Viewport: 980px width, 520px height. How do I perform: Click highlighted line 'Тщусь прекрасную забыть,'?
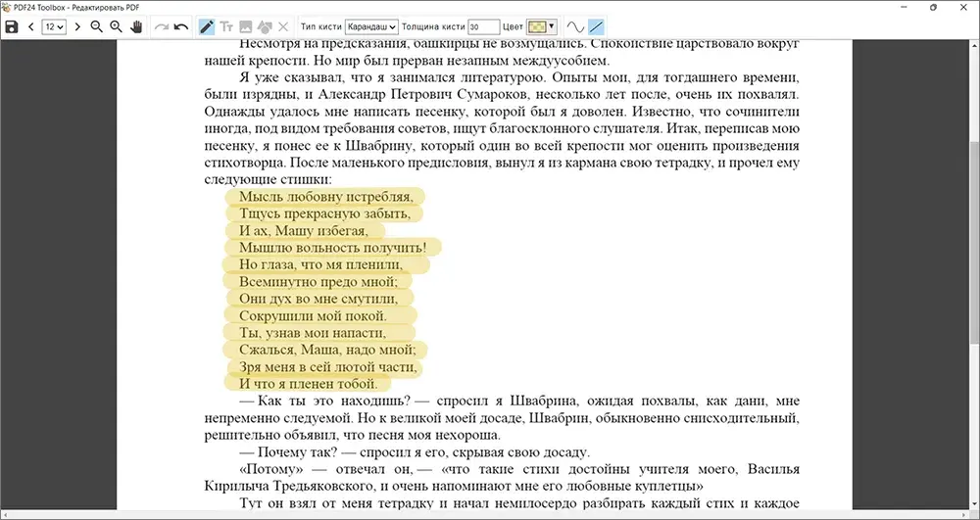(325, 213)
